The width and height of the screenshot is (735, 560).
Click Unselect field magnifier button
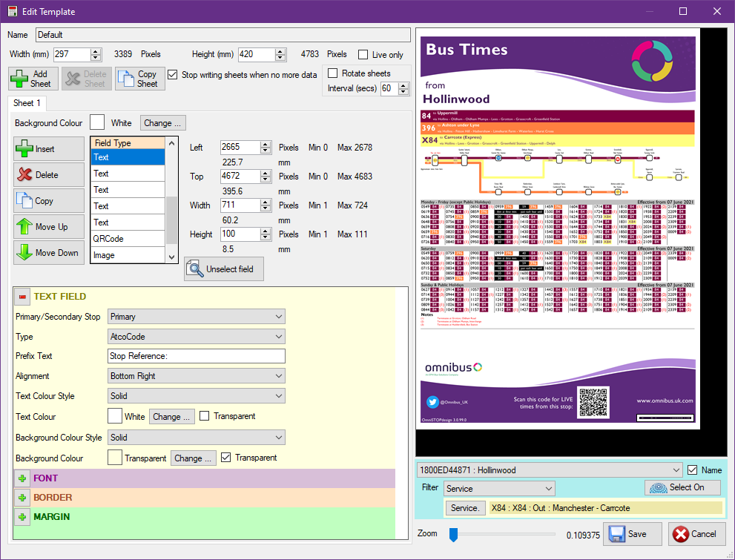[224, 269]
